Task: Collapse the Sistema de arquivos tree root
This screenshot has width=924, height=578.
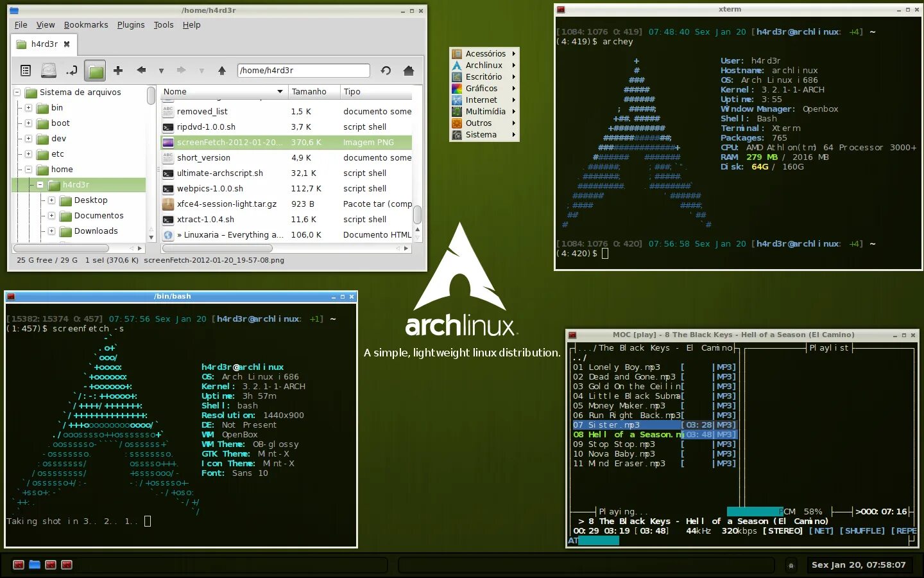Action: click(17, 92)
